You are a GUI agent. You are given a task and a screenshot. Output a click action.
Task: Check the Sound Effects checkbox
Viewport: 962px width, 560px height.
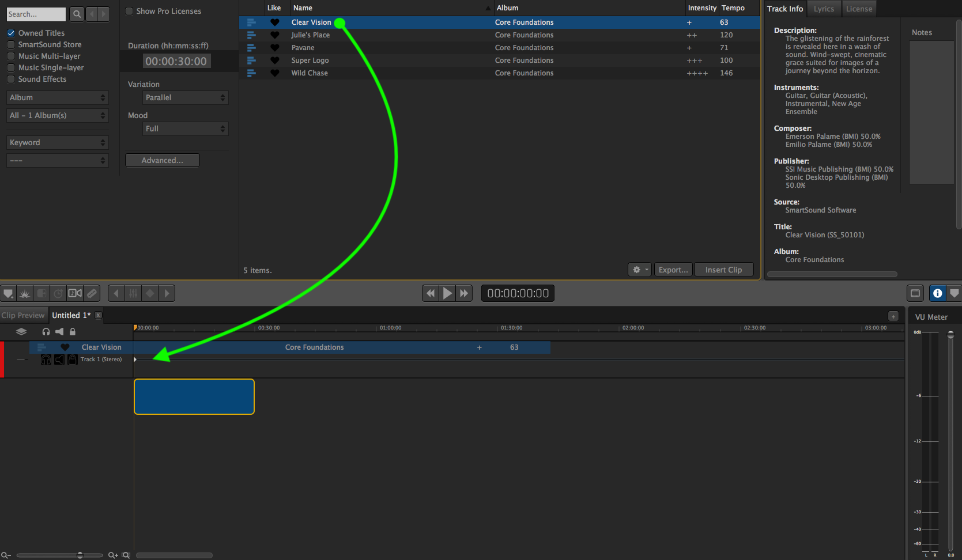[11, 79]
